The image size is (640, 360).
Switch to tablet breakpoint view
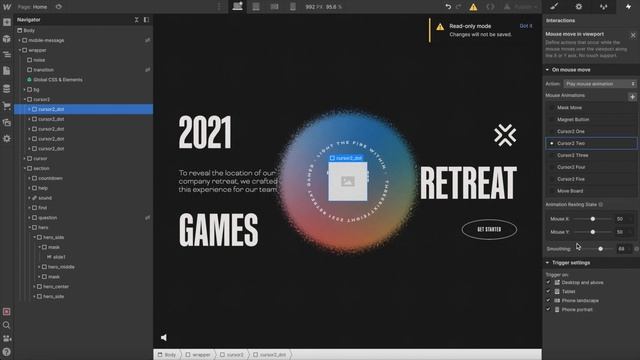click(256, 7)
